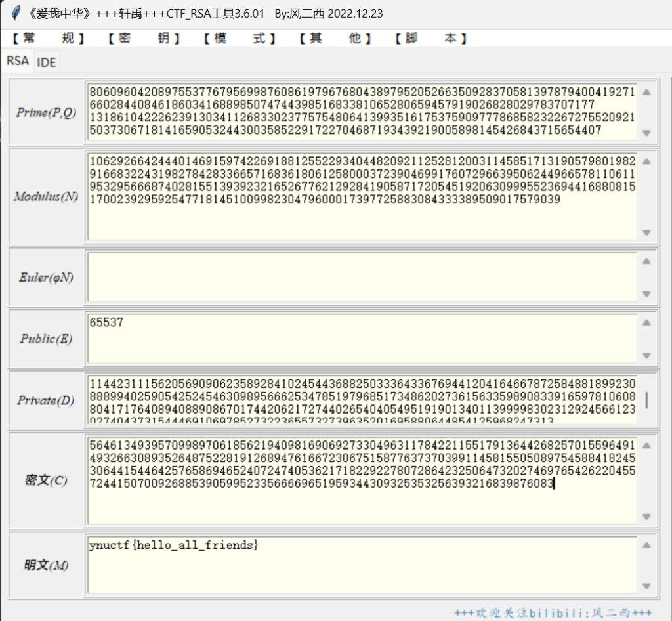Switch to the IDE tab
672x621 pixels.
47,62
